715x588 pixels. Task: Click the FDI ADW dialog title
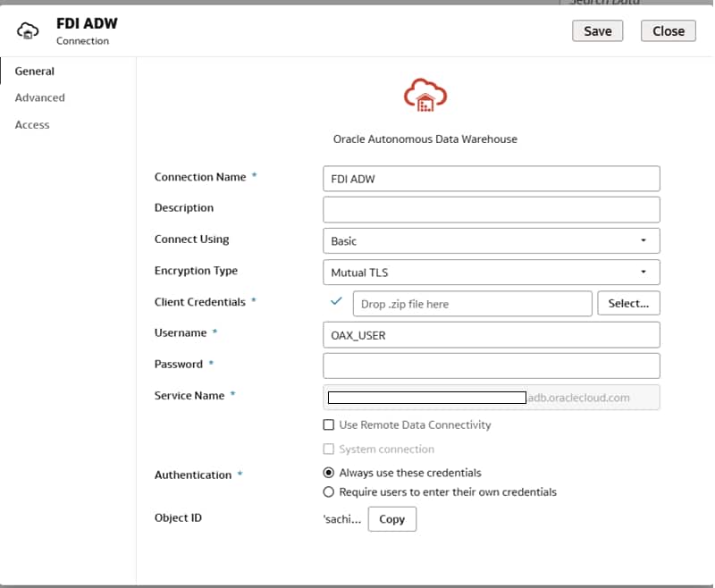tap(87, 23)
